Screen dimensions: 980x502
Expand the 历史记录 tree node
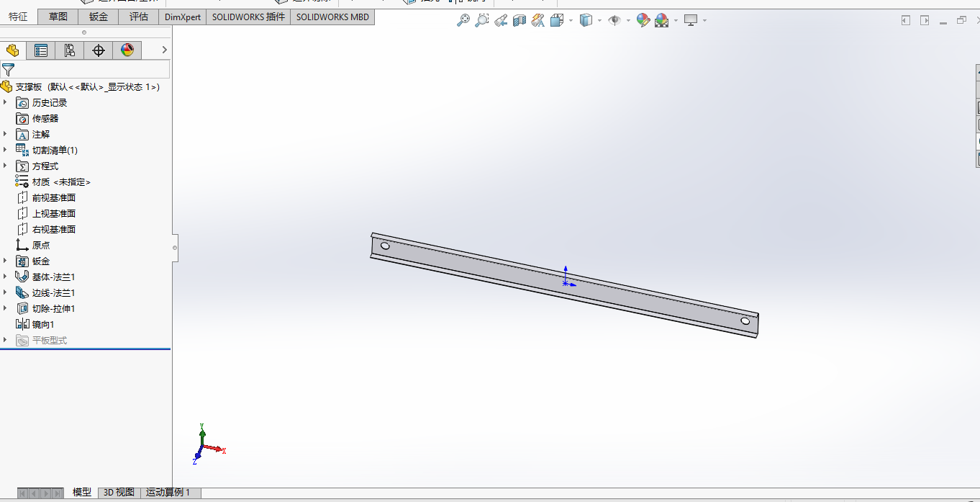(5, 102)
